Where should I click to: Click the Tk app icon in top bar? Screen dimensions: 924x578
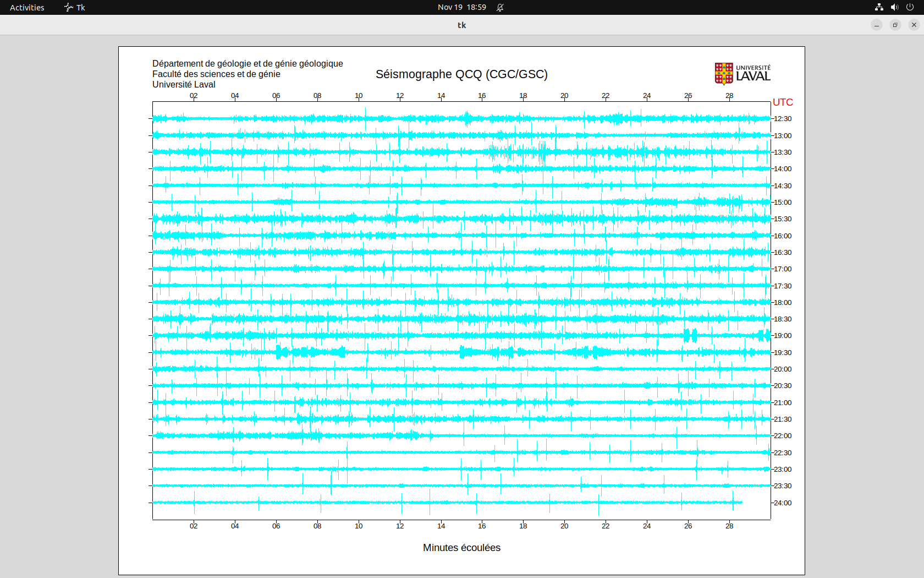69,7
